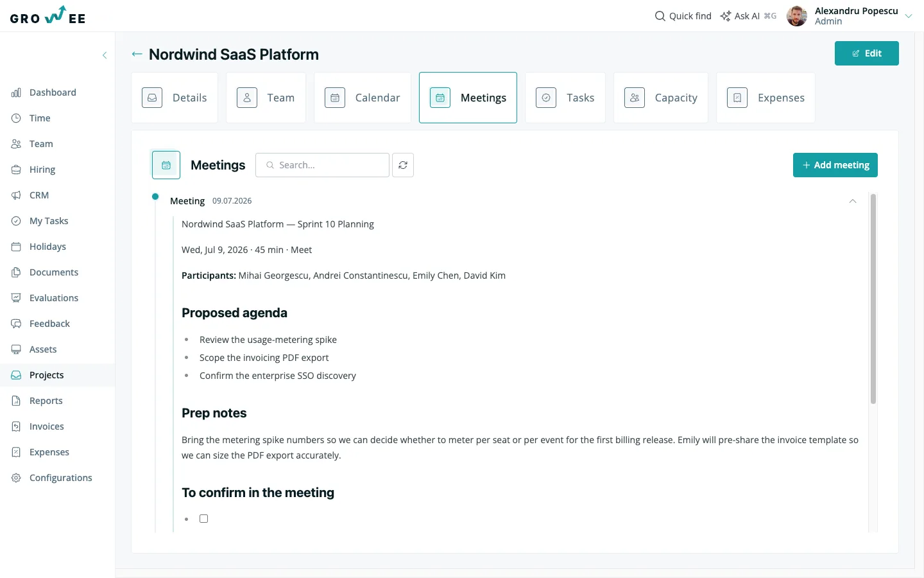The width and height of the screenshot is (924, 578).
Task: Click the Edit button
Action: [x=867, y=53]
